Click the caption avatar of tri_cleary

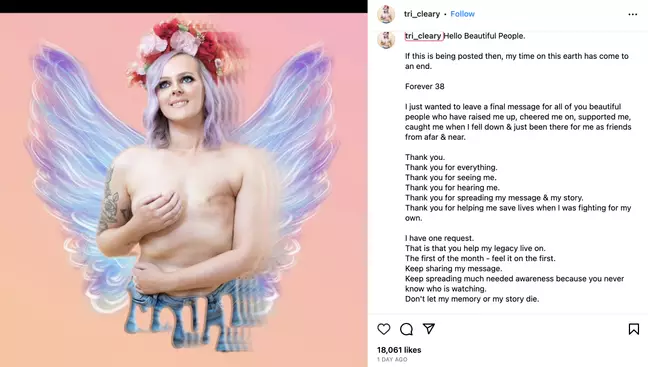pos(386,40)
